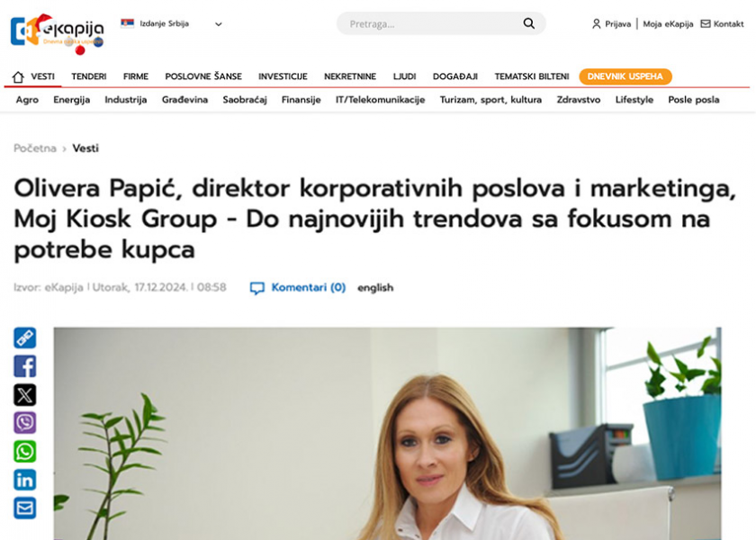Click the copy link share icon

click(24, 338)
